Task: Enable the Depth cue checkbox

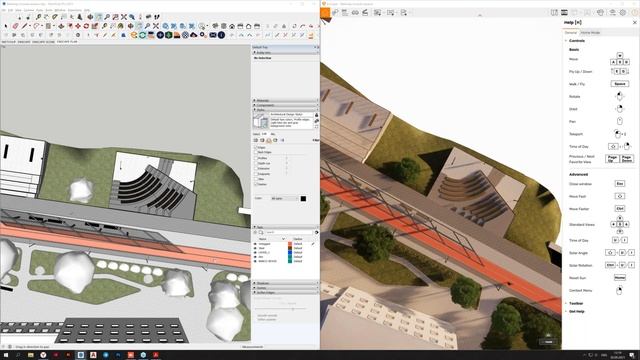Action: (x=256, y=163)
